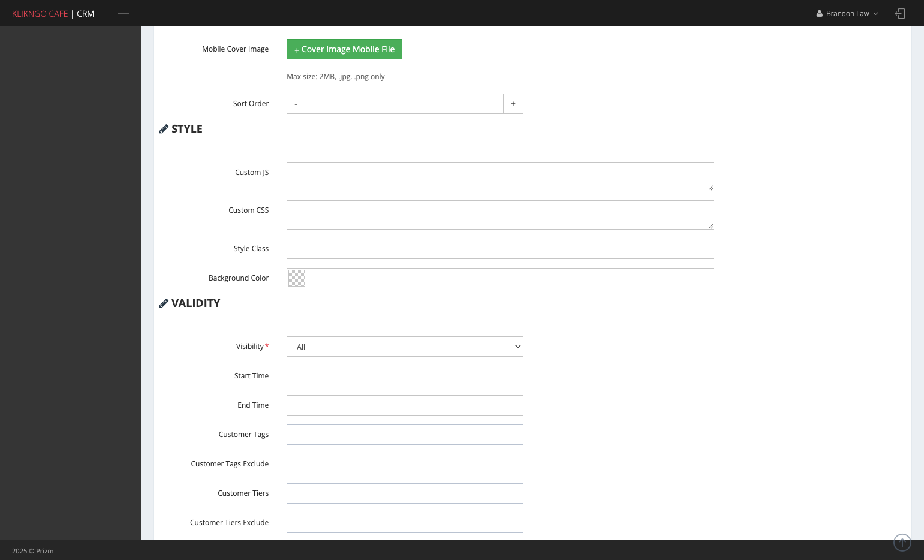Focus the Customer Tiers Exclude field
Image resolution: width=924 pixels, height=560 pixels.
405,523
